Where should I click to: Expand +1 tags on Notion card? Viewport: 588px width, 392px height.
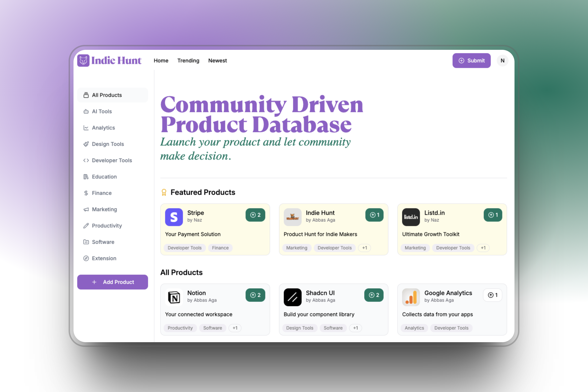[x=235, y=328]
